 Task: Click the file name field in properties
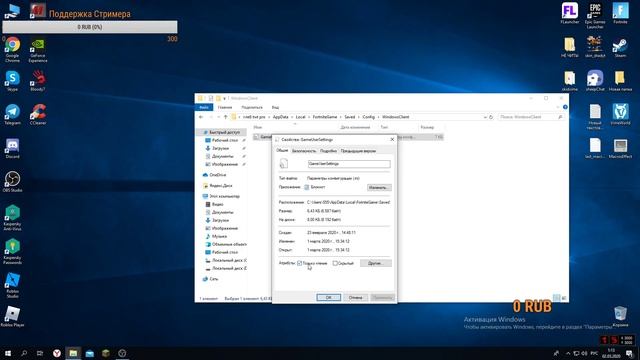[x=349, y=164]
